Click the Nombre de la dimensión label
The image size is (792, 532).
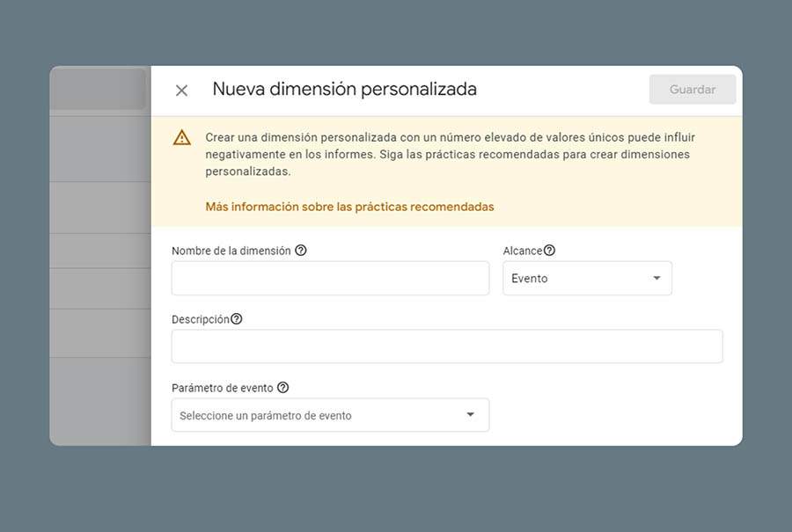pos(231,251)
